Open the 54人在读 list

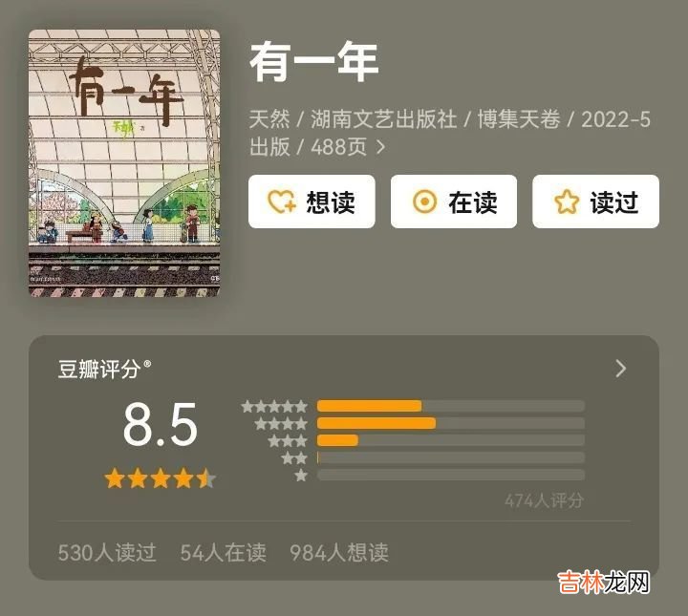[x=224, y=552]
